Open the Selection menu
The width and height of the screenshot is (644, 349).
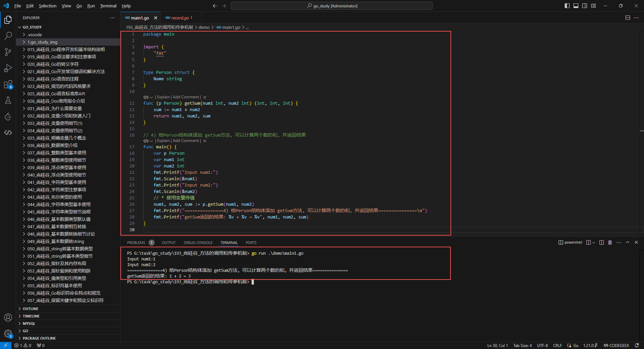pyautogui.click(x=48, y=6)
